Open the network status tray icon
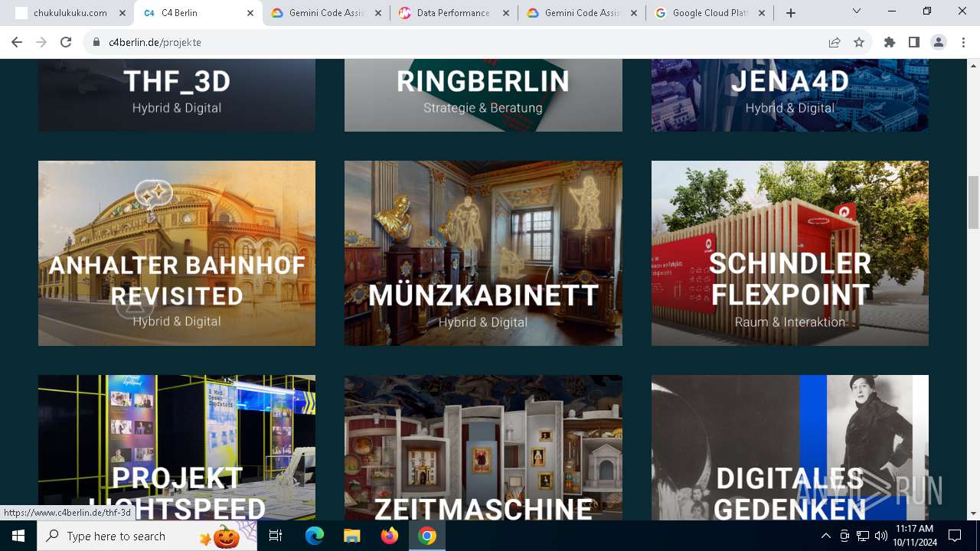 (x=863, y=536)
